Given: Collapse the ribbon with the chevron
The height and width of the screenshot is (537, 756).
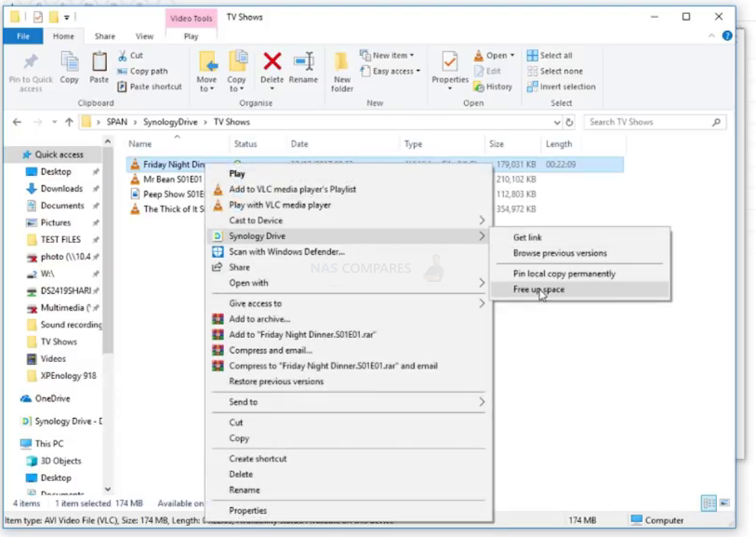Looking at the screenshot, I should point(711,35).
